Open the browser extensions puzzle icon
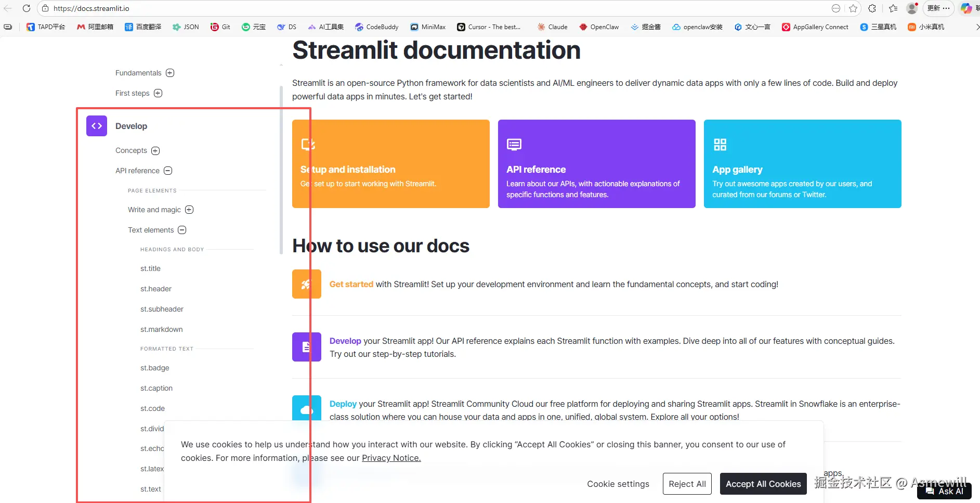The height and width of the screenshot is (503, 980). coord(872,8)
